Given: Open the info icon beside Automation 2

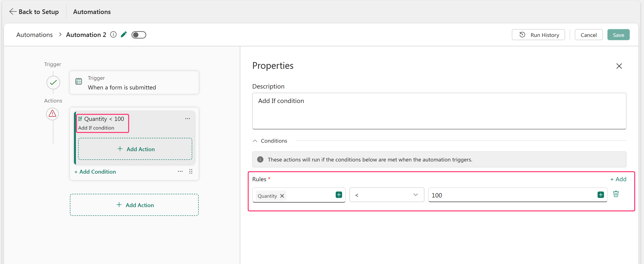Looking at the screenshot, I should pos(113,35).
